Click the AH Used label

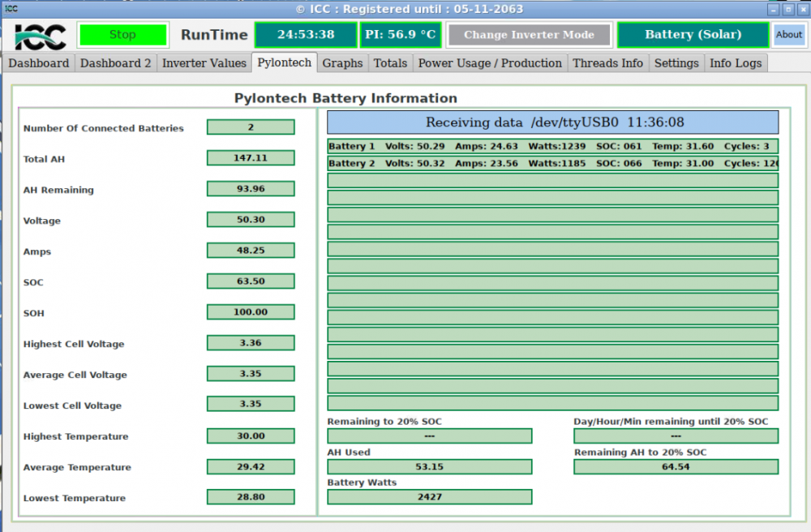(349, 452)
